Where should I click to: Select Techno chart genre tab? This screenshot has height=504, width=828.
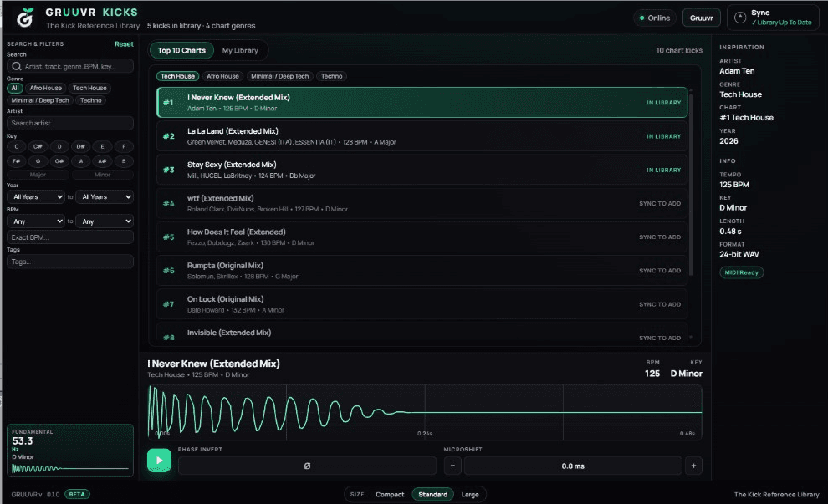pyautogui.click(x=332, y=76)
